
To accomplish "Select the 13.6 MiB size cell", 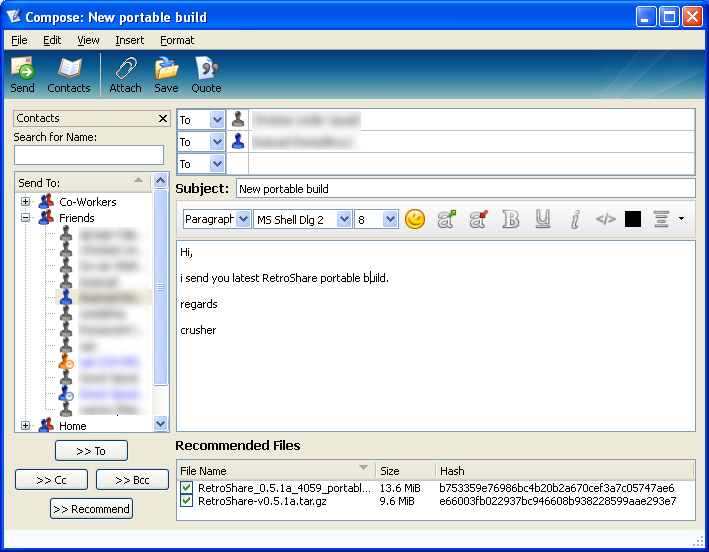I will tap(400, 488).
